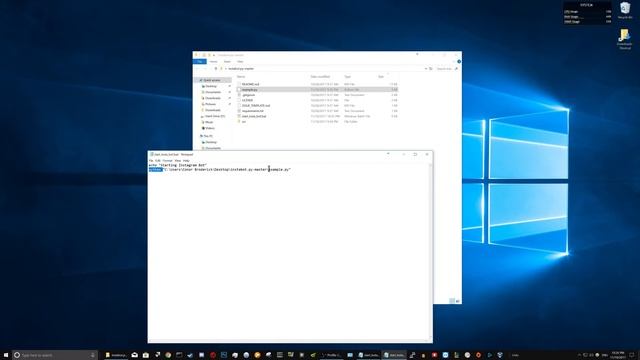Open the File tab in File Explorer
Image resolution: width=640 pixels, height=360 pixels.
point(200,62)
